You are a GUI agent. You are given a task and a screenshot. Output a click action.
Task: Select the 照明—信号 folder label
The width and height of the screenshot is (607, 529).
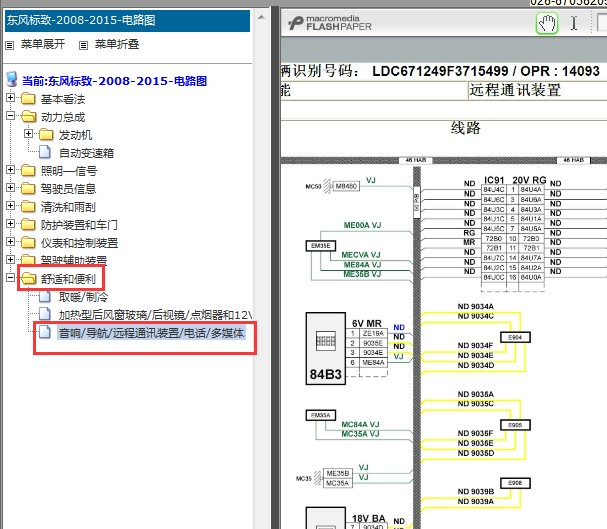pos(69,171)
